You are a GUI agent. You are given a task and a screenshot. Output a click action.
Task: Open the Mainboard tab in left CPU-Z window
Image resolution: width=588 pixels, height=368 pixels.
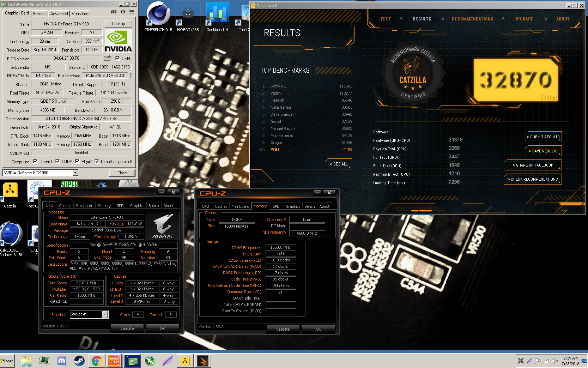tap(84, 206)
